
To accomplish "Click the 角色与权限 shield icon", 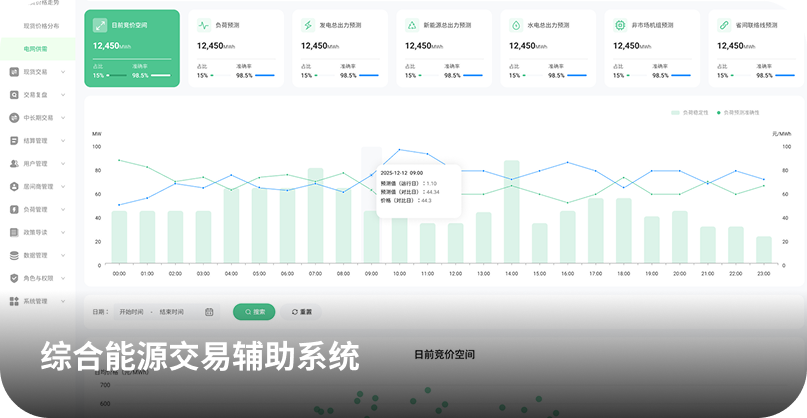I will (x=14, y=278).
